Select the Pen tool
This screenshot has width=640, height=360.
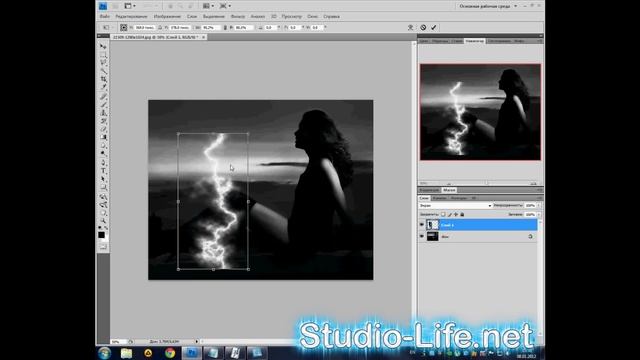[103, 163]
